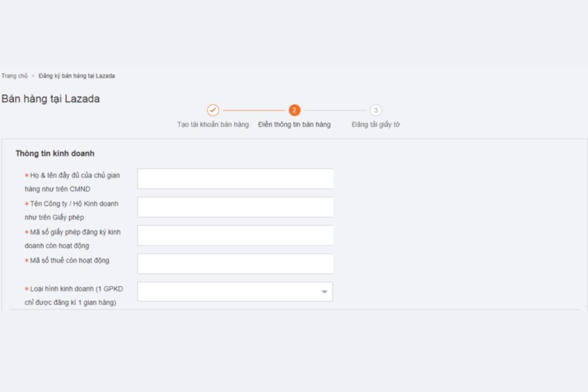Open the Đăng ký bán hàng tại Lazada breadcrumb
The image size is (588, 392).
pyautogui.click(x=77, y=76)
